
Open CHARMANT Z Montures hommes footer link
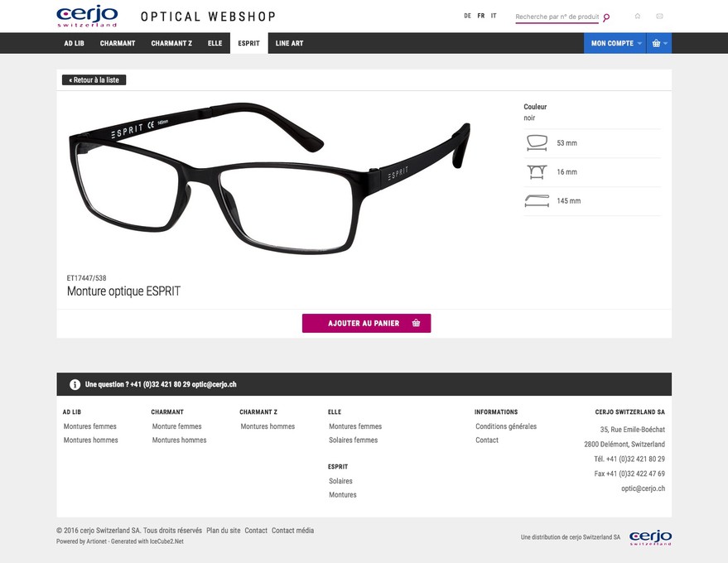268,426
